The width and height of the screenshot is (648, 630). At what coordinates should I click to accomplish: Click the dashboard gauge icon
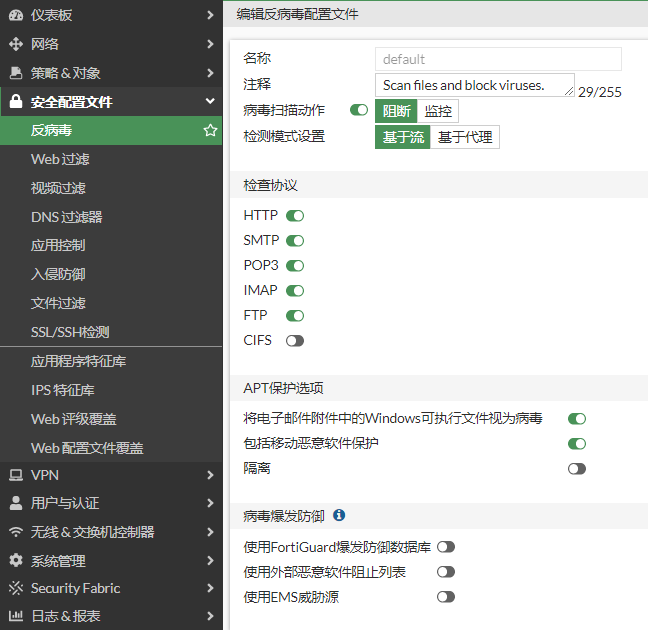15,15
